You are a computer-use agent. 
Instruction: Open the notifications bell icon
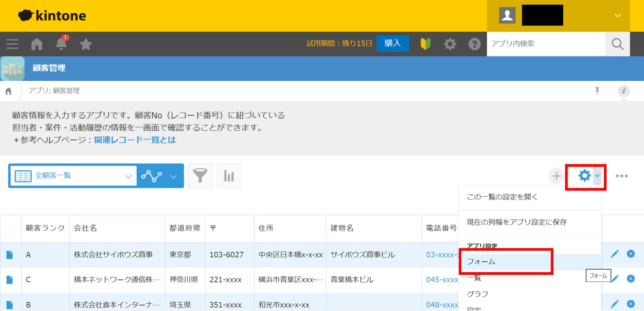61,44
